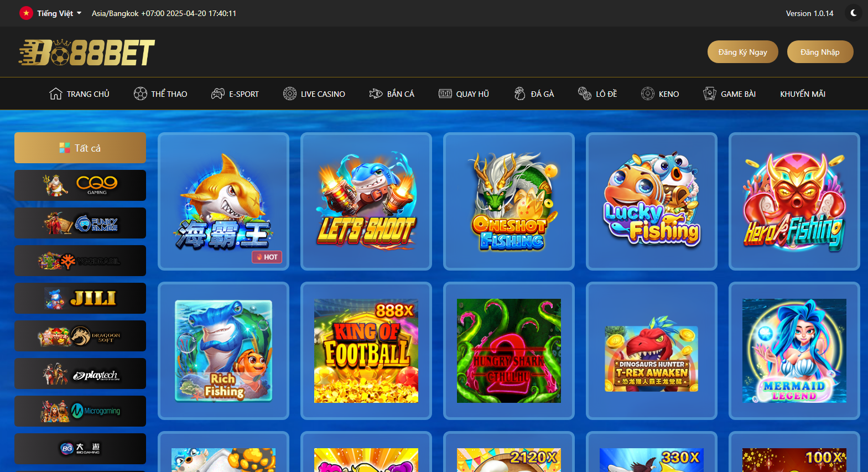Screen dimensions: 868x472
Task: Click the BO88BET logo
Action: tap(86, 52)
